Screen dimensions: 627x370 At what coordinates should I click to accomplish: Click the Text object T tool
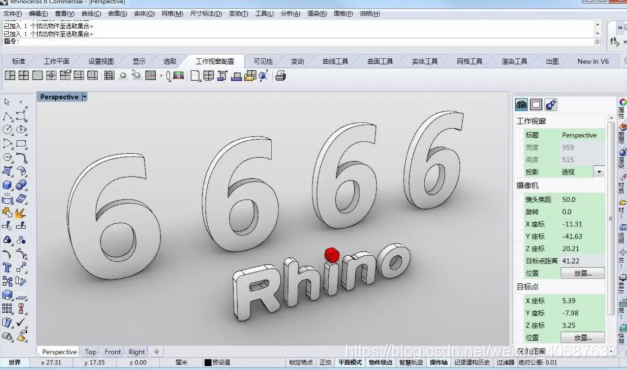7,267
